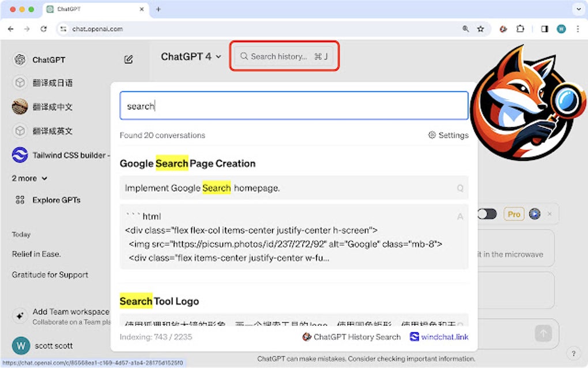This screenshot has width=588, height=368.
Task: Click the ChatGPT History Search fox icon
Action: pos(305,337)
